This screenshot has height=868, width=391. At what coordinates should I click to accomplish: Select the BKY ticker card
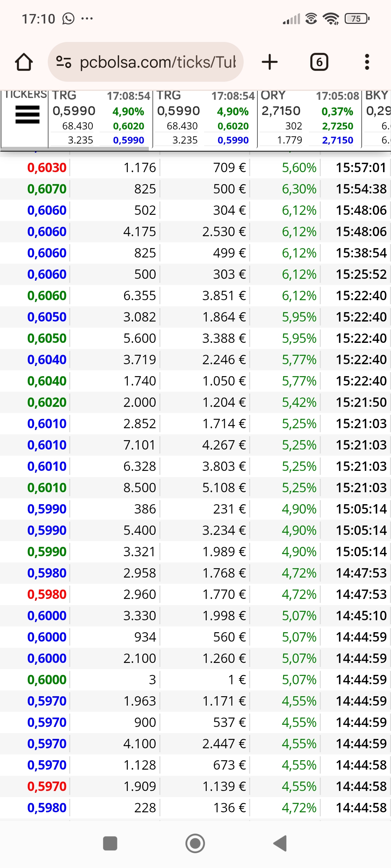pos(377,119)
